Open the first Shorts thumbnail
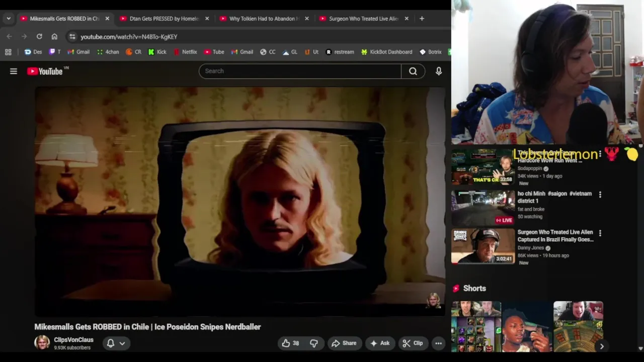This screenshot has height=362, width=644. tap(476, 327)
